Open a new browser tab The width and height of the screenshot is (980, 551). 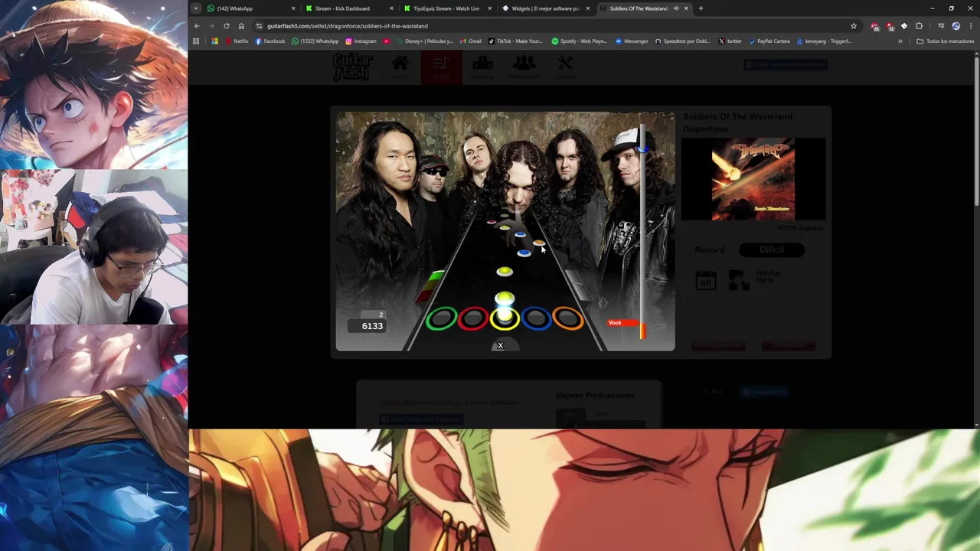701,8
